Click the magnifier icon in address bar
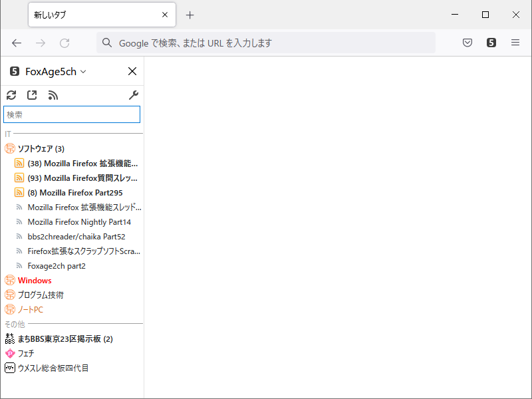The width and height of the screenshot is (532, 399). tap(107, 43)
